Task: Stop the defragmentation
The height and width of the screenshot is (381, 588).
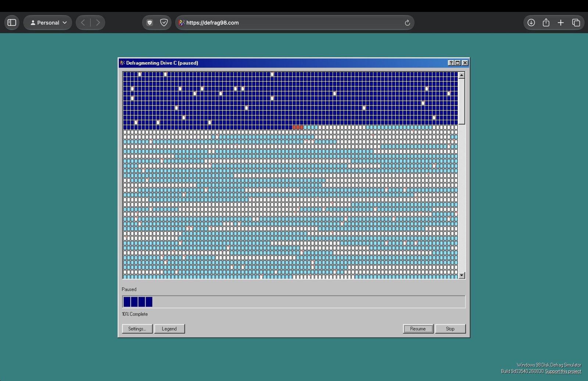Action: pyautogui.click(x=450, y=329)
